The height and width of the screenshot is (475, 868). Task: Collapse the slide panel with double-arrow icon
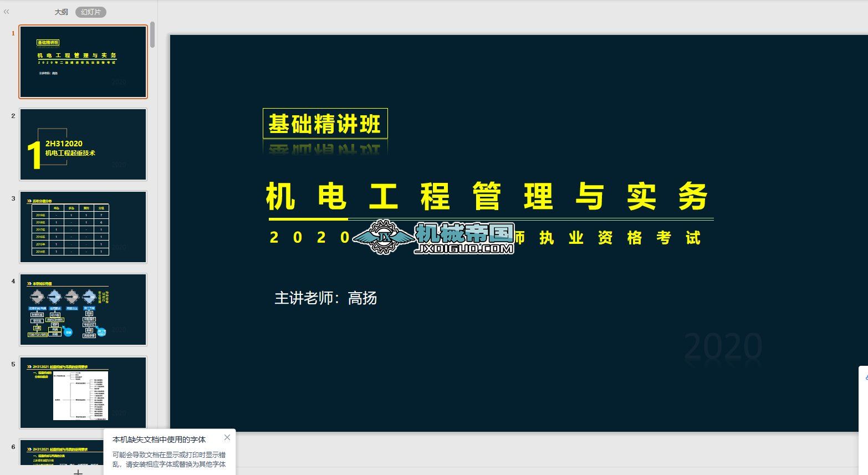(x=6, y=11)
